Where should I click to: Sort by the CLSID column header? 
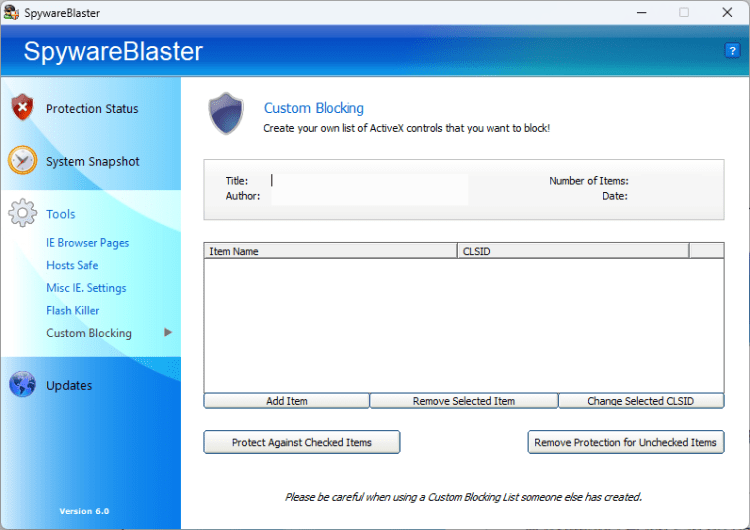point(573,251)
